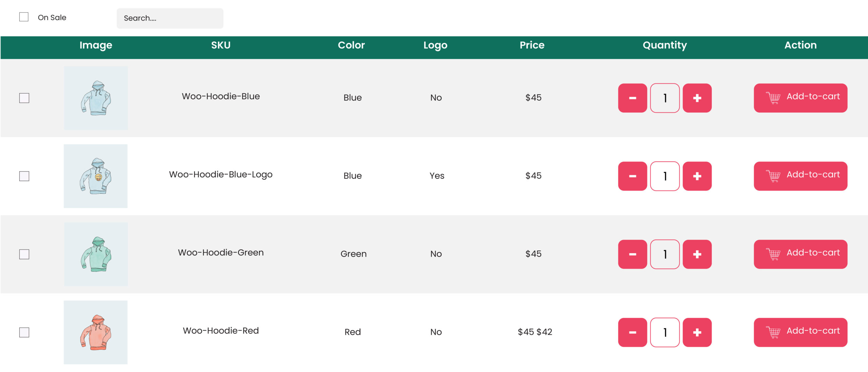
Task: Increase quantity for Woo-Hoodie-Green
Action: click(697, 254)
